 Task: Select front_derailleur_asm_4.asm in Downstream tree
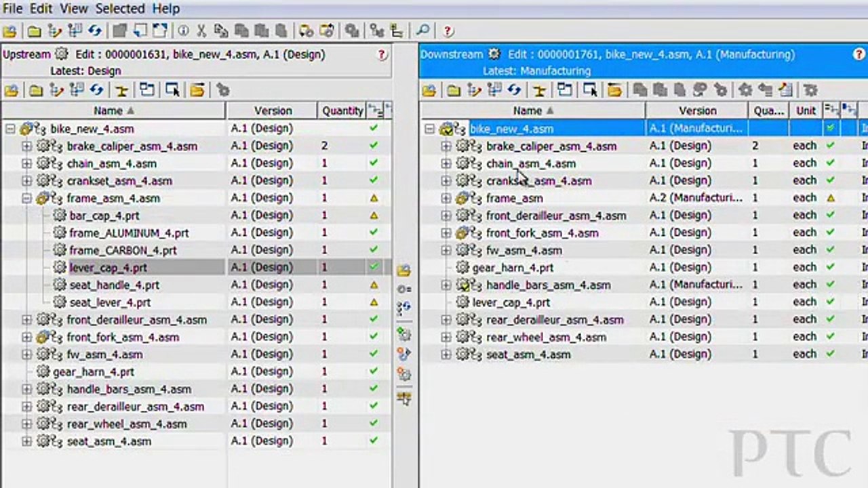pyautogui.click(x=556, y=216)
